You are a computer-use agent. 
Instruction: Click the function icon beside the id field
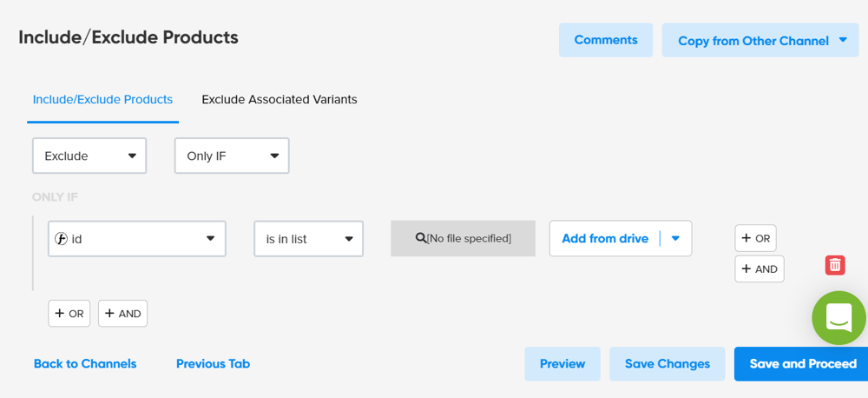62,239
